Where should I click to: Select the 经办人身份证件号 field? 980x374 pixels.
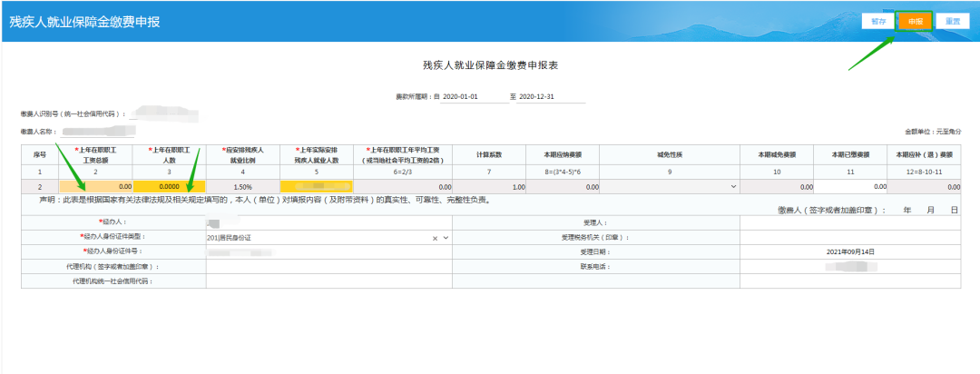329,251
